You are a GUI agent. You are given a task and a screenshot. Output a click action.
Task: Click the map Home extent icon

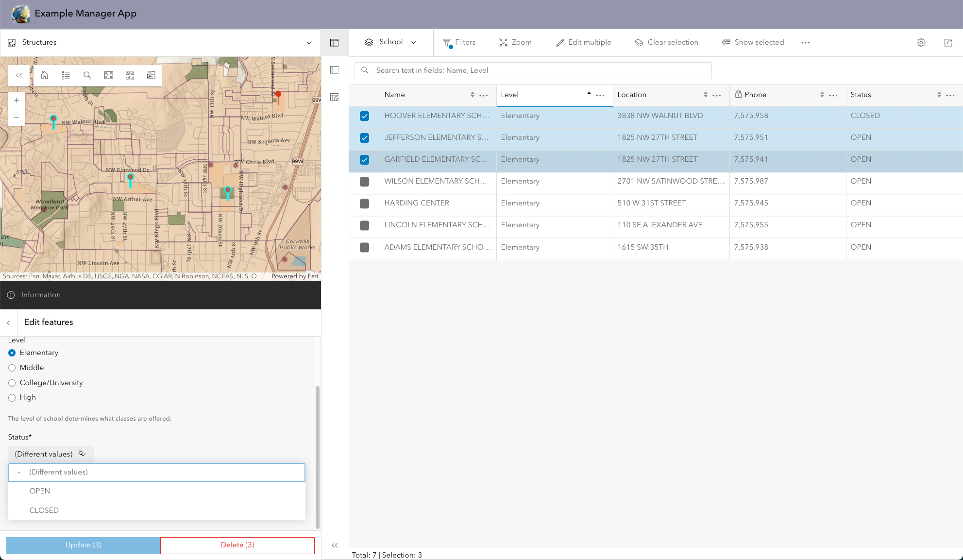pyautogui.click(x=45, y=75)
